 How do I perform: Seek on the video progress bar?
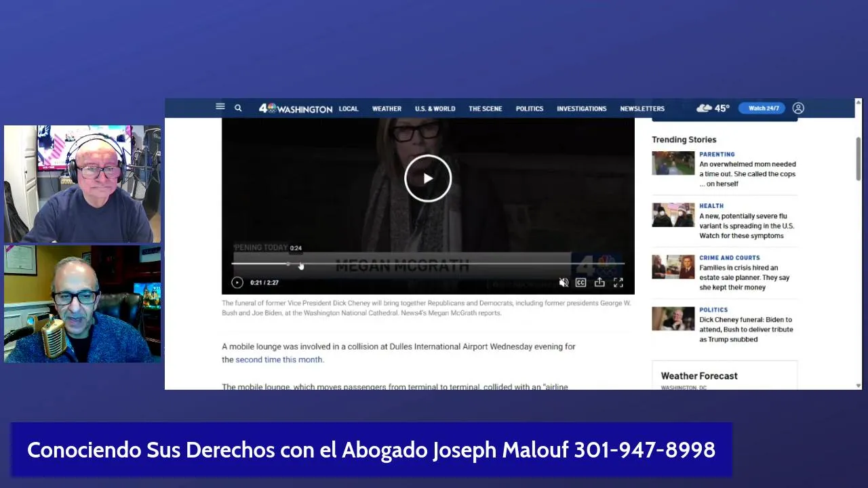coord(428,264)
